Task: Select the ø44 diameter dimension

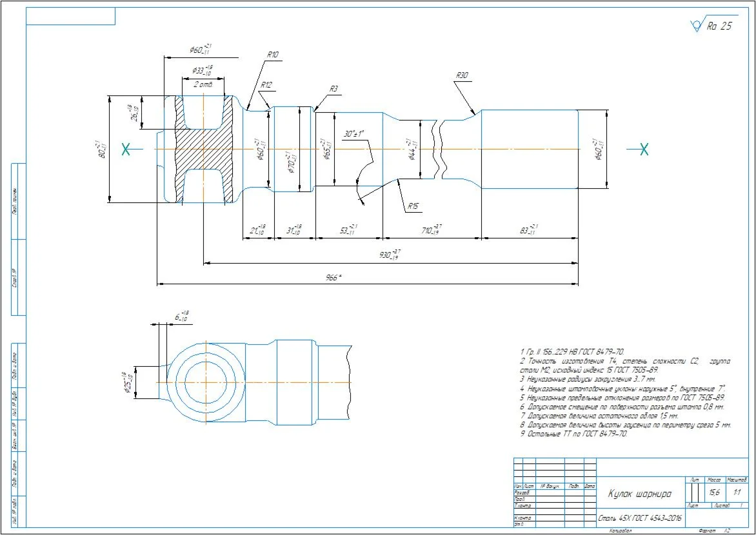Action: coord(413,148)
